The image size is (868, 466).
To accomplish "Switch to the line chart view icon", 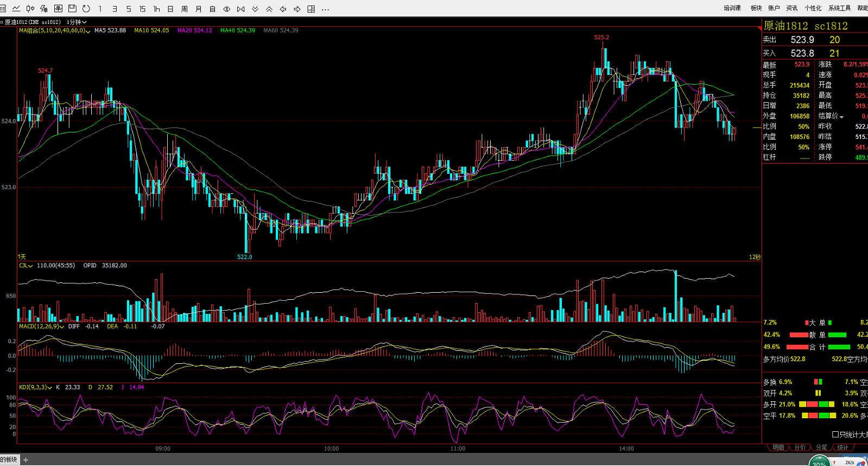I will (x=16, y=9).
